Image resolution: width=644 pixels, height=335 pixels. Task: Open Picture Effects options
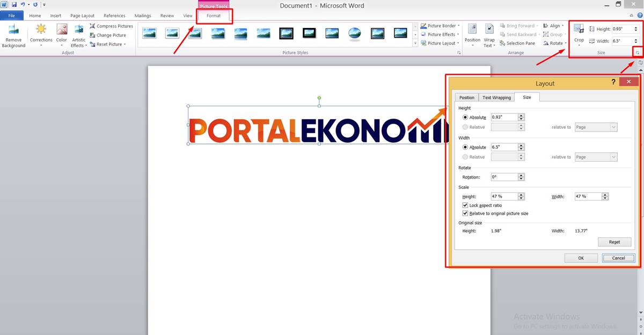(x=440, y=34)
